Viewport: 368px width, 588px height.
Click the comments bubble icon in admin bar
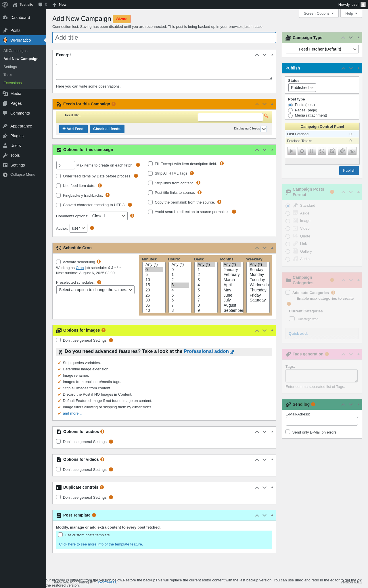click(x=40, y=5)
